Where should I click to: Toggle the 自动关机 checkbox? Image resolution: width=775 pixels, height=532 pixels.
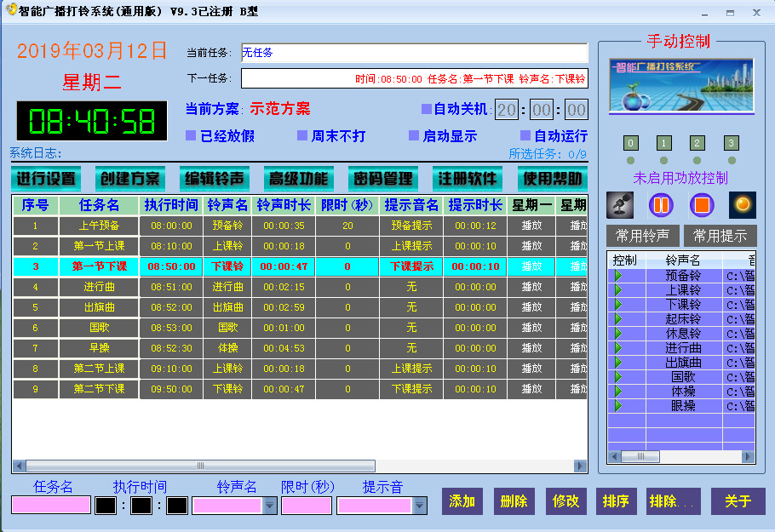[x=427, y=109]
